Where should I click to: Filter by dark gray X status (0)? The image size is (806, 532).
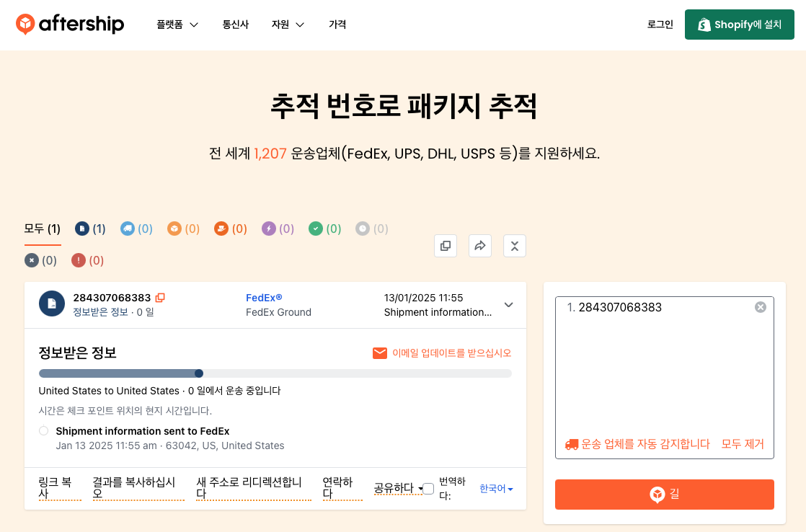[40, 261]
